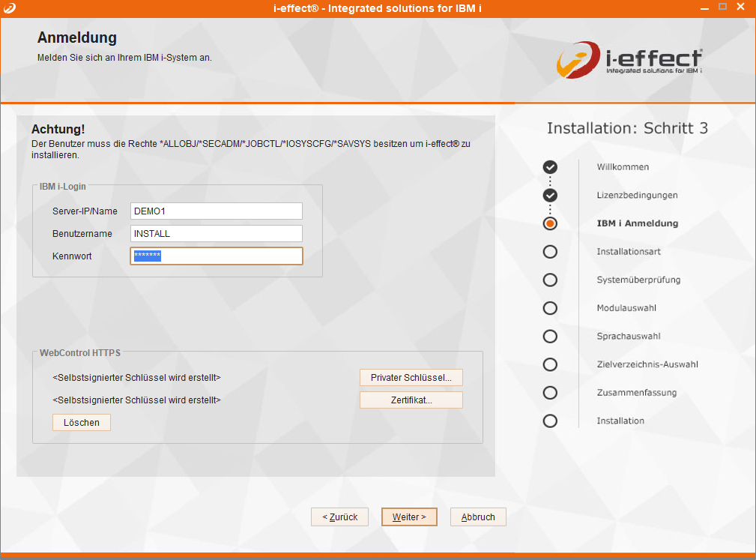Open the Privater Schlüssel file chooser
Viewport: 756px width, 560px height.
click(411, 378)
